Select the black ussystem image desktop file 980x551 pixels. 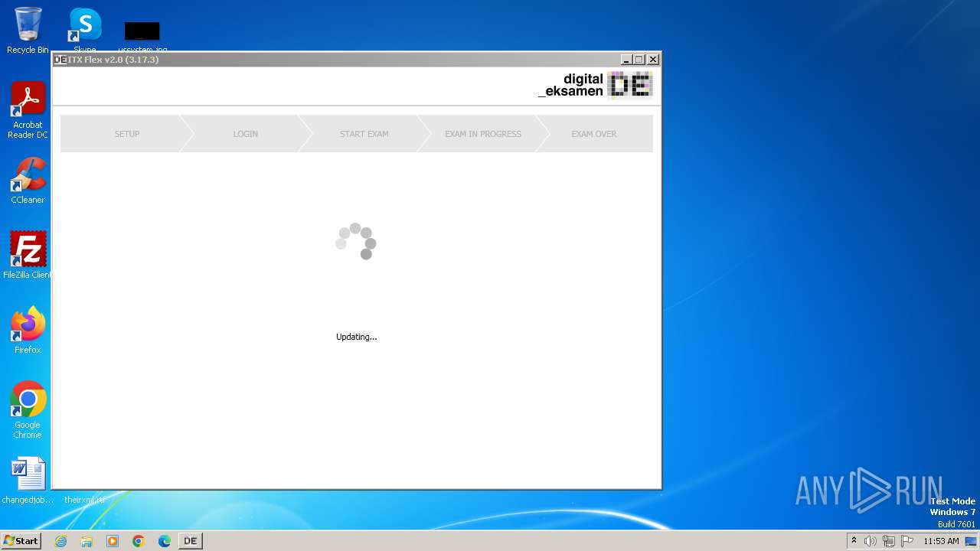pos(142,34)
